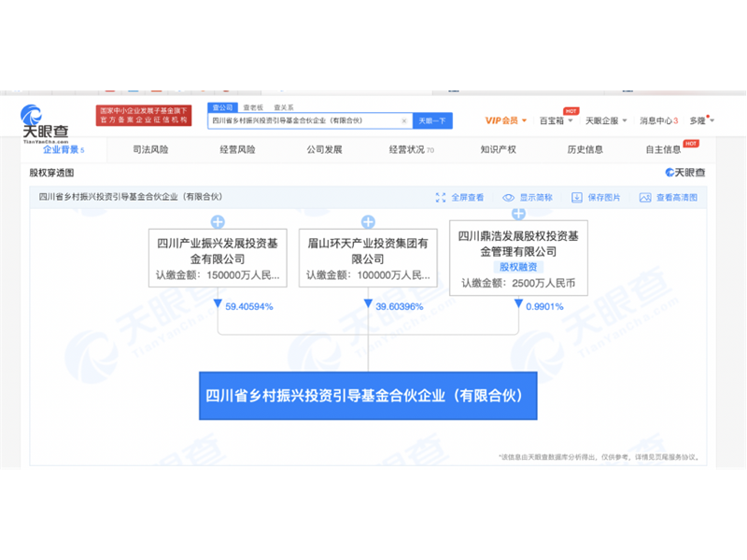Click the 天眼一下 search button
The height and width of the screenshot is (560, 747).
[432, 121]
